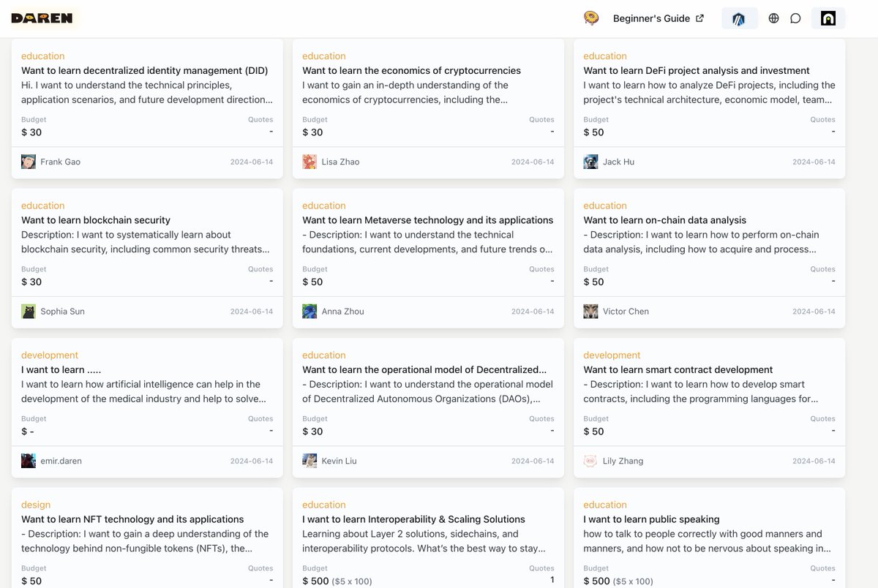Click 'education' category on the blockchain security card
The image size is (878, 588).
click(x=42, y=206)
